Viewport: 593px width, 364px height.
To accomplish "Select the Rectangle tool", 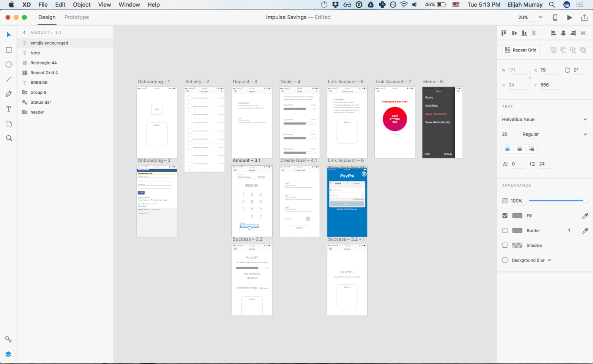I will pyautogui.click(x=9, y=50).
